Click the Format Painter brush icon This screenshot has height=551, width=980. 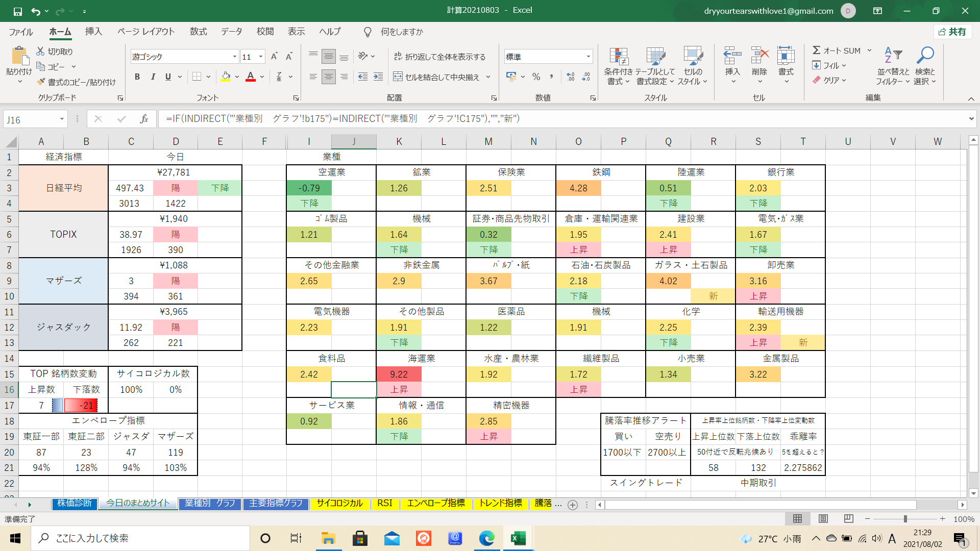coord(41,82)
